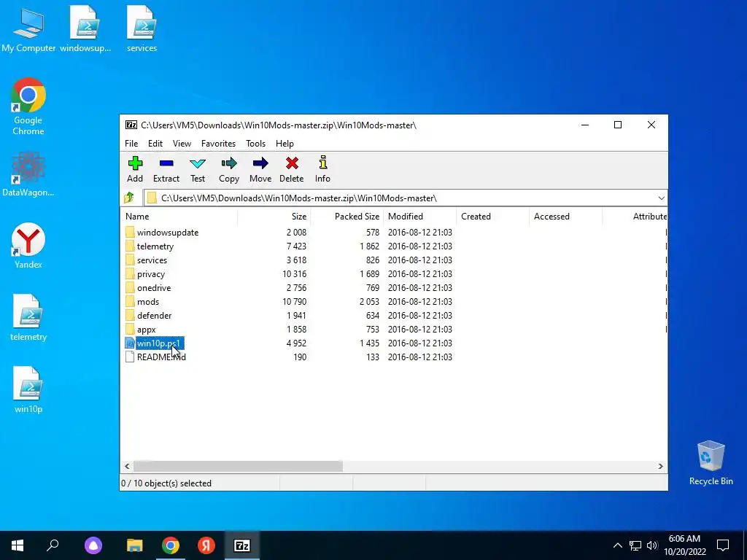
Task: Select Yandex desktop shortcut
Action: pos(28,246)
